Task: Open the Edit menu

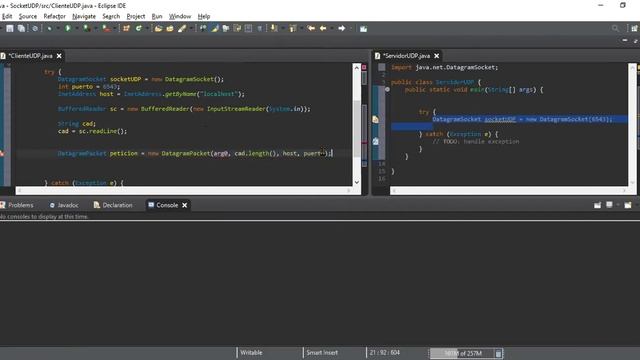Action: [7, 16]
